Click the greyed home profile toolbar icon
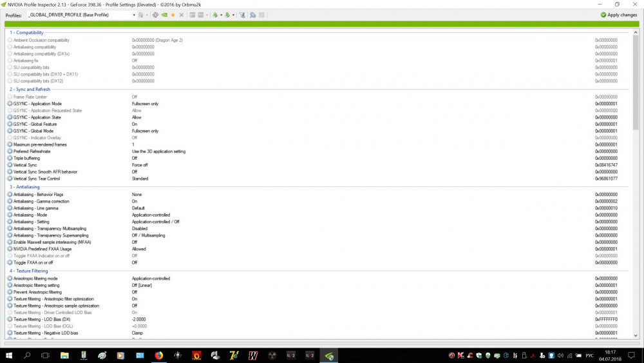This screenshot has width=644, height=363. [141, 15]
